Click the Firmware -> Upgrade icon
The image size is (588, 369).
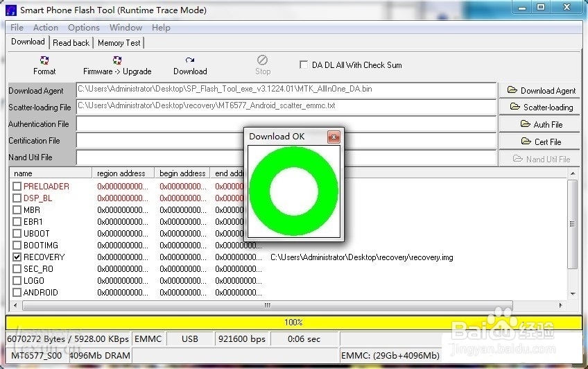(117, 60)
